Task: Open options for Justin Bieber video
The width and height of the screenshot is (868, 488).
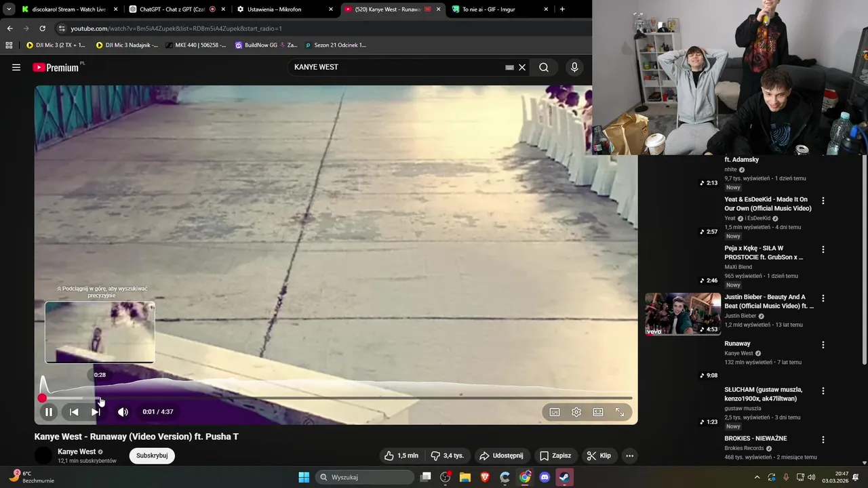Action: pos(823,298)
